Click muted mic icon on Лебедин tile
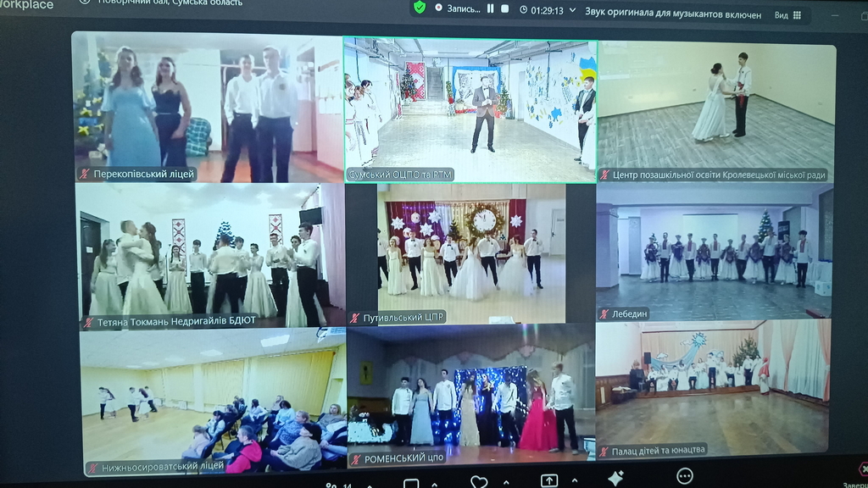The height and width of the screenshot is (488, 868). (604, 314)
